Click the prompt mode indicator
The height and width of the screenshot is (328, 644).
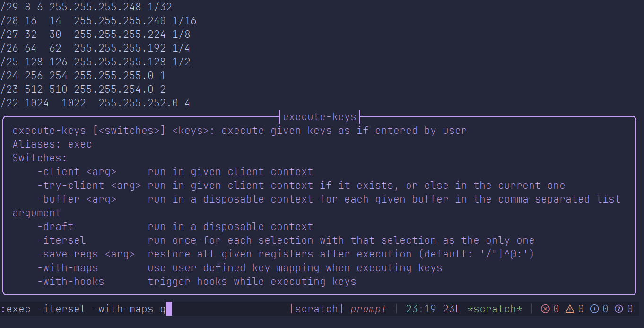point(368,309)
